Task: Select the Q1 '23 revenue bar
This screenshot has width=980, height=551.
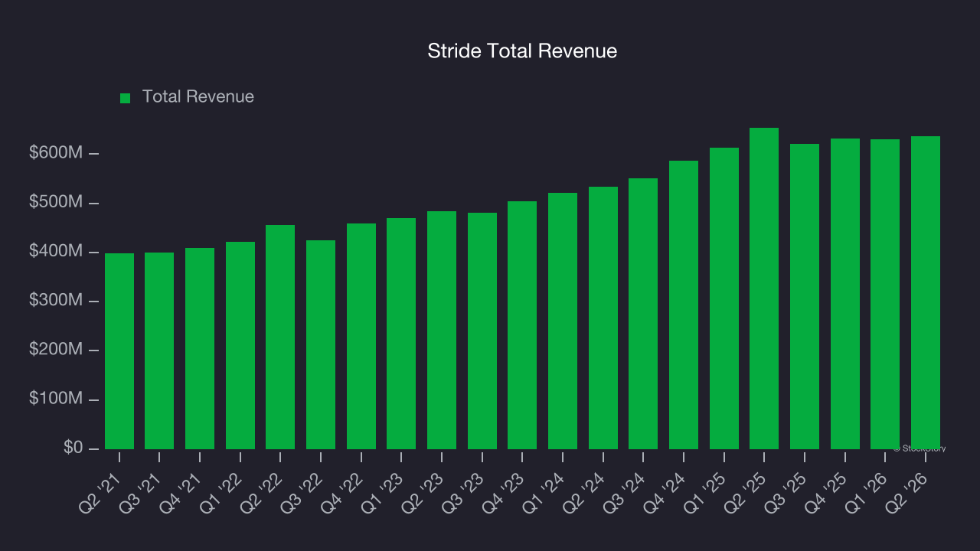Action: pyautogui.click(x=401, y=334)
